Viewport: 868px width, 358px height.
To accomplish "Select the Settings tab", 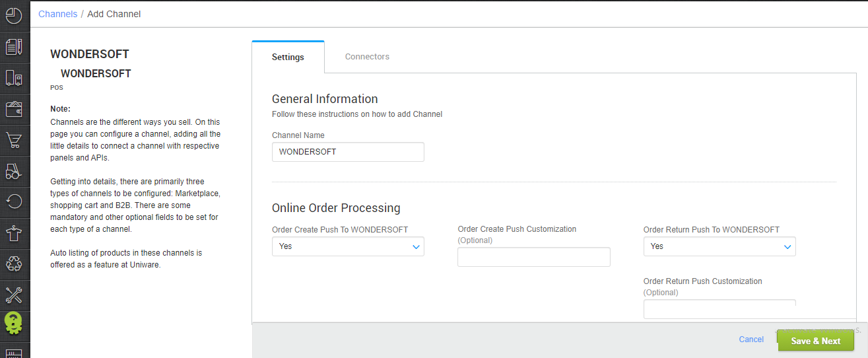I will pyautogui.click(x=288, y=57).
